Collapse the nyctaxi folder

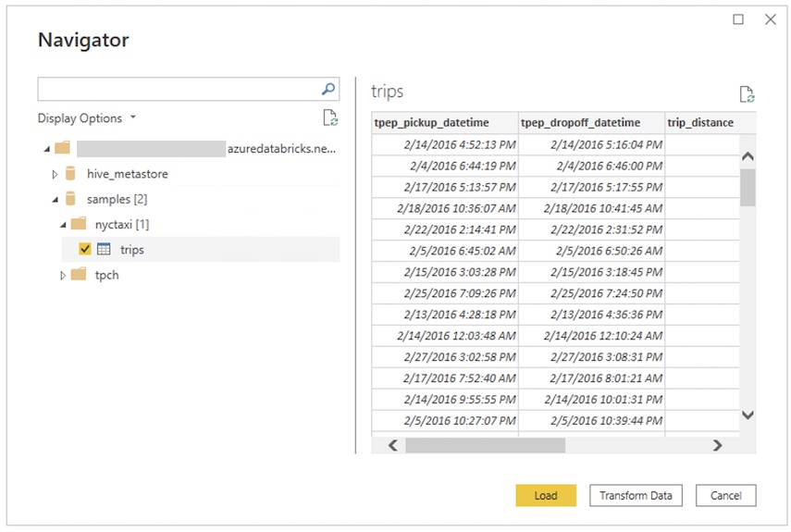[63, 225]
